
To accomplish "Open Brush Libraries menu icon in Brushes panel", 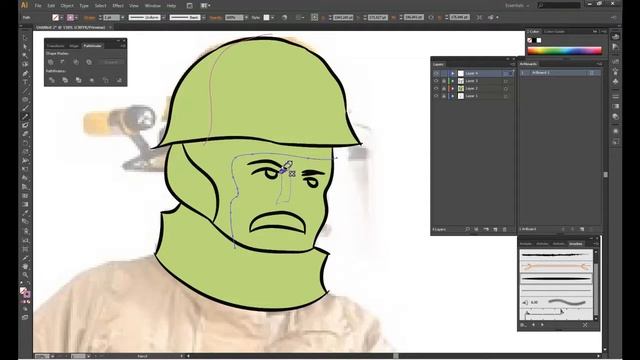I will [524, 325].
